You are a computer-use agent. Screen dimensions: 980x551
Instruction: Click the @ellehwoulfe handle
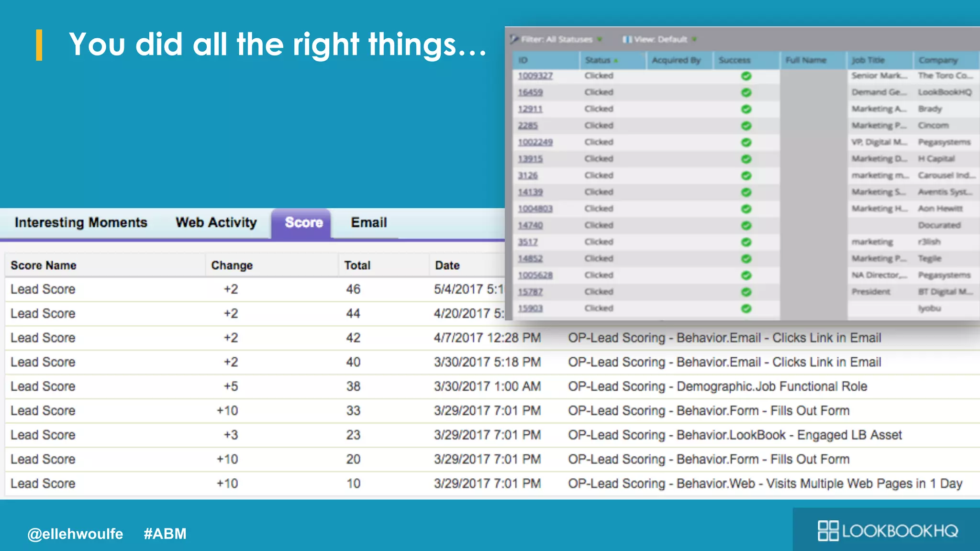pos(75,534)
